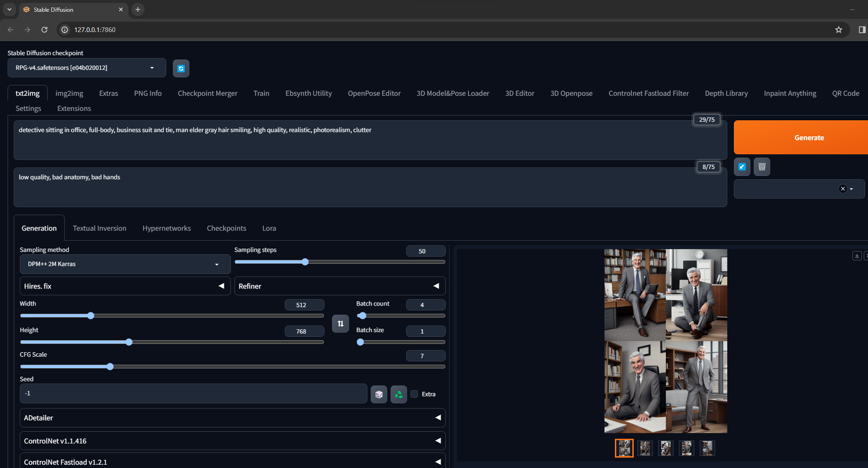Clear the prompt with the trash icon

pyautogui.click(x=762, y=167)
